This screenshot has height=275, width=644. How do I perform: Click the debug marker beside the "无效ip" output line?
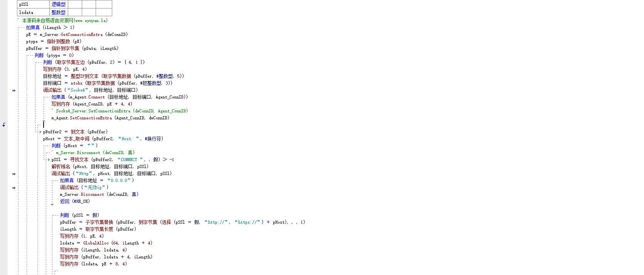[14, 188]
